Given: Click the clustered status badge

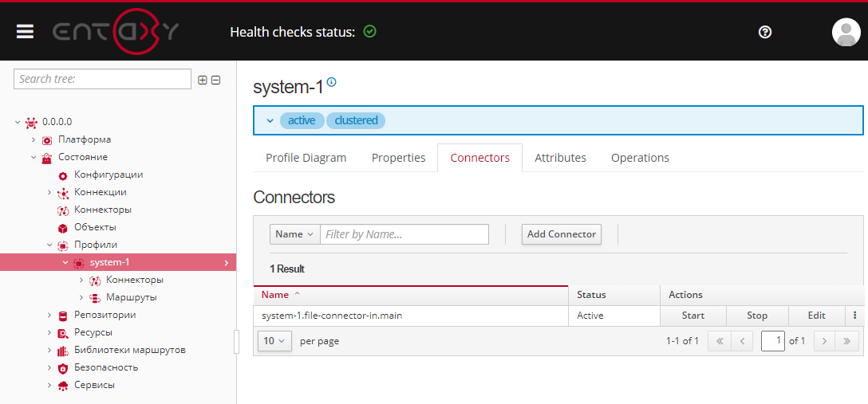Looking at the screenshot, I should pos(356,120).
